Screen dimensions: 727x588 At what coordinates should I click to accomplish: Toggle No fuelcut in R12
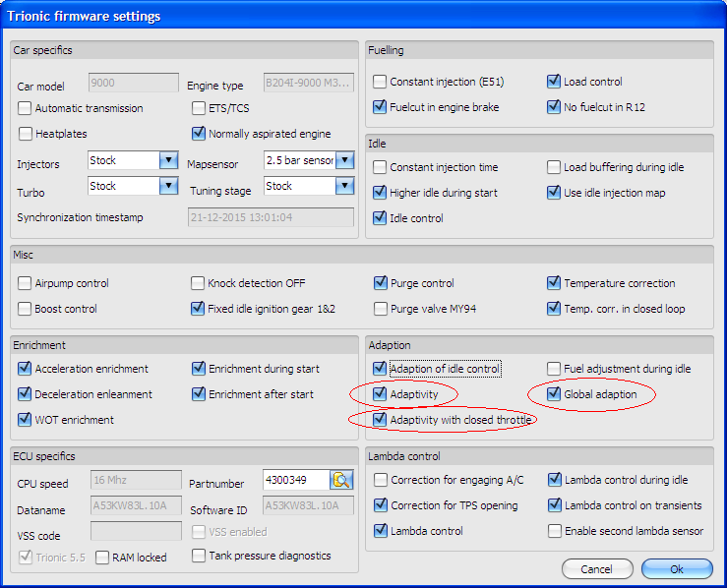(554, 107)
